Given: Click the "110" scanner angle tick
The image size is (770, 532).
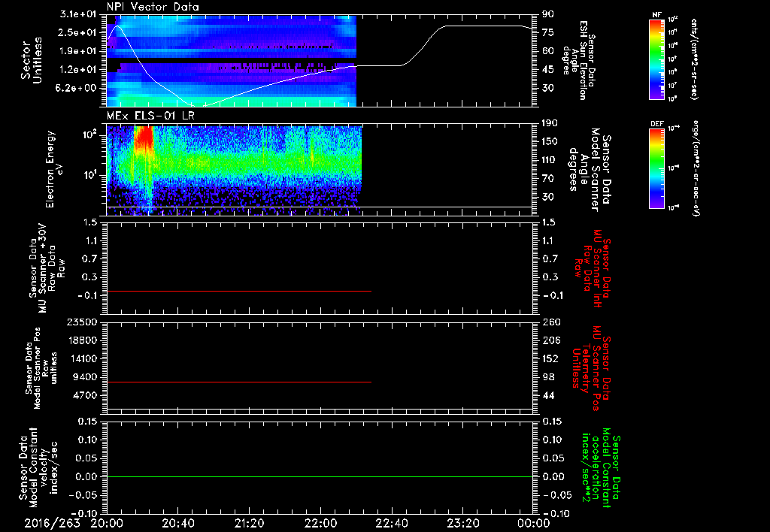Looking at the screenshot, I should (550, 160).
